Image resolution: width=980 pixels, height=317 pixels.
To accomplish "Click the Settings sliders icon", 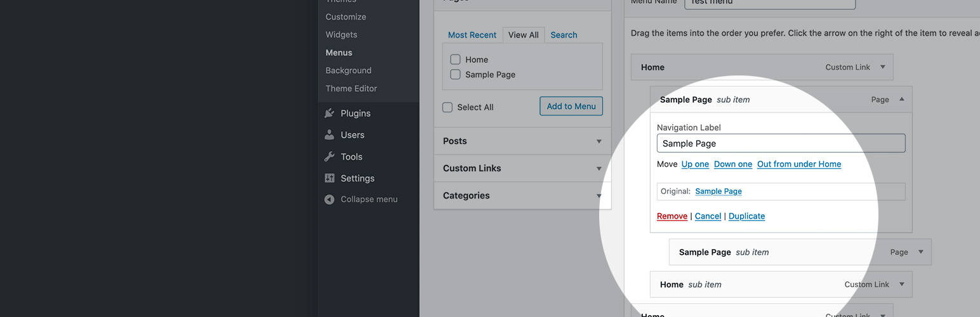I will pos(329,178).
